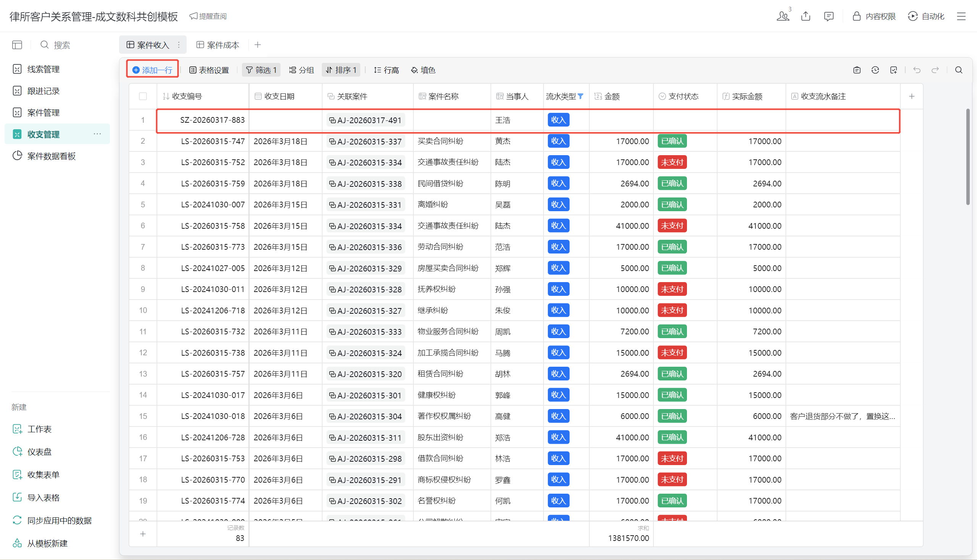977x560 pixels.
Task: Switch to the 案件成本 tab
Action: pyautogui.click(x=218, y=45)
